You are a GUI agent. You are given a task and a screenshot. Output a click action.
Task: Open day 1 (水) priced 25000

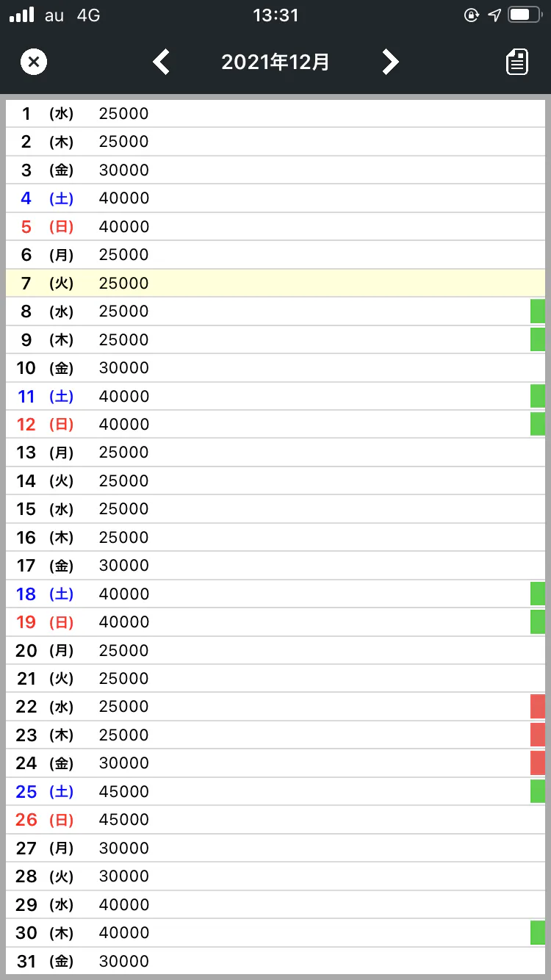tap(275, 114)
